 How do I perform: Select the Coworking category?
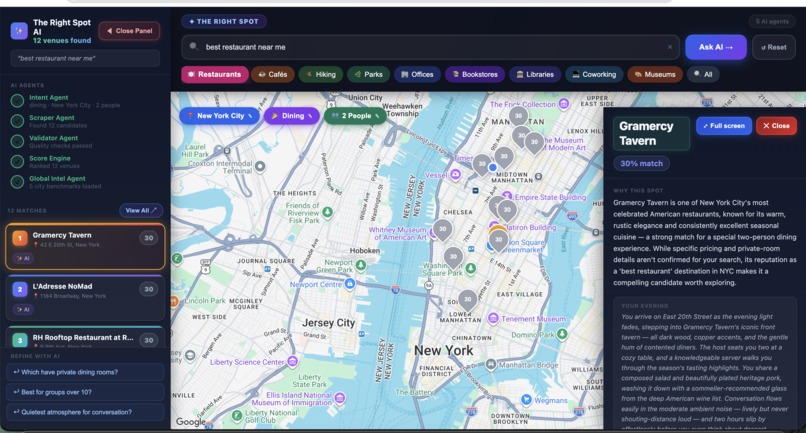(x=594, y=75)
